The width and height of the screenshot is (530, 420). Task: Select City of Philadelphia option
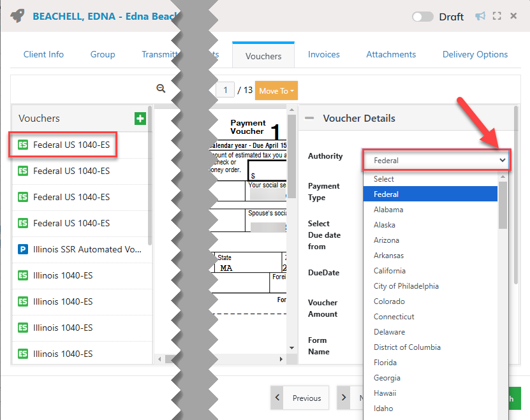406,286
